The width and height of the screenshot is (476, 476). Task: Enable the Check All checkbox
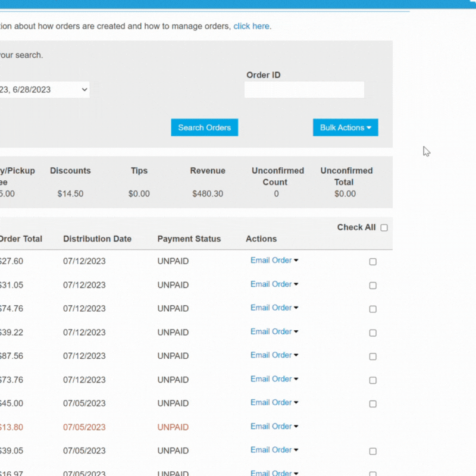pos(384,227)
